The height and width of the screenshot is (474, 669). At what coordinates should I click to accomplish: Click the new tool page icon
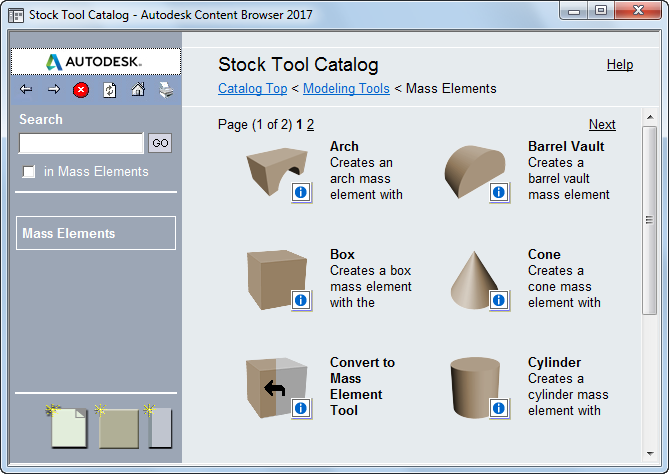67,426
